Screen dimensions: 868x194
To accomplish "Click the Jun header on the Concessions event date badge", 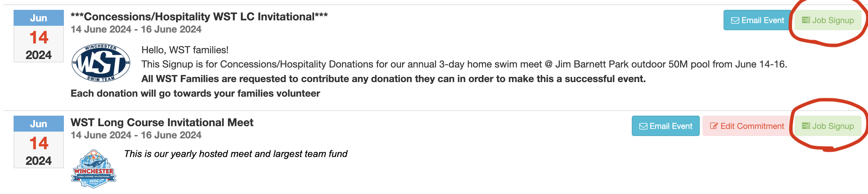I will 39,18.
